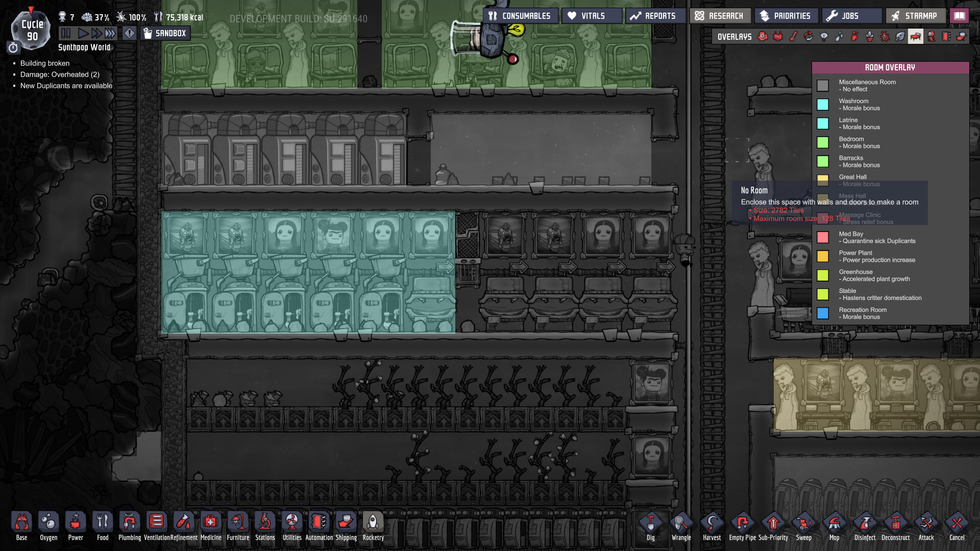Open the Priorities screen
This screenshot has height=551, width=980.
tap(786, 16)
